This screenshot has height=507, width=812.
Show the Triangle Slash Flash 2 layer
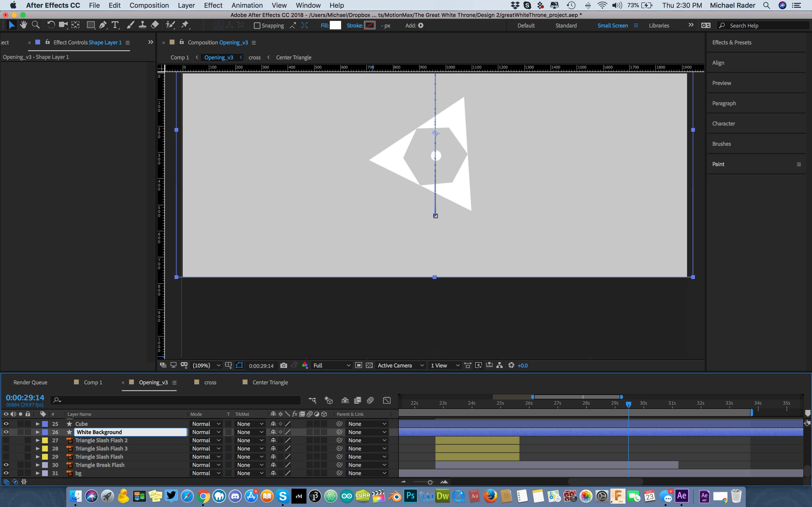pos(6,440)
